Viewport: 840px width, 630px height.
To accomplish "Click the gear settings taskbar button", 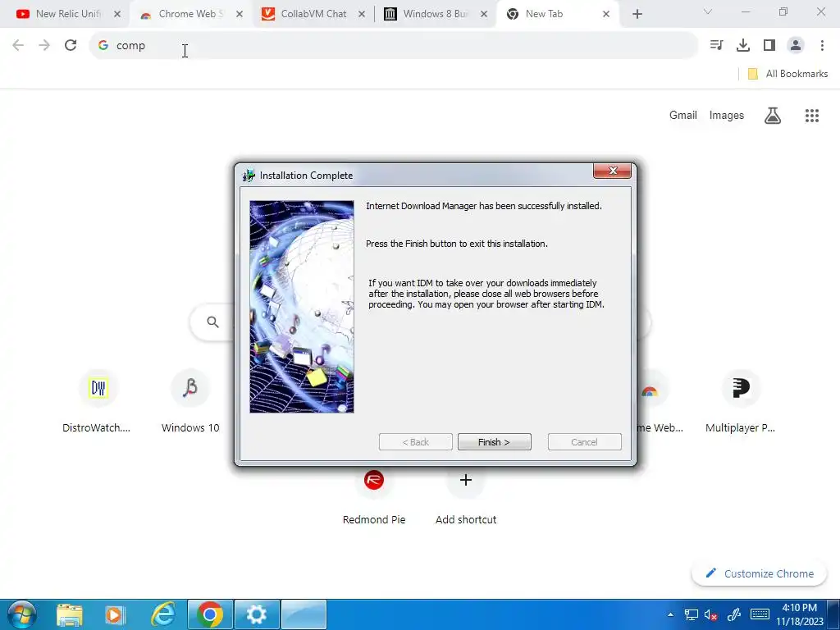I will 257,614.
